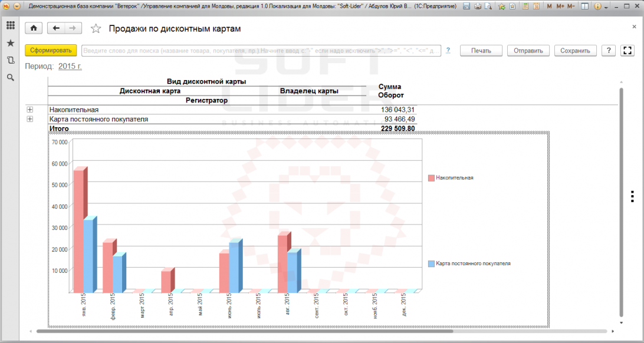Click the print preview icon in title bar
Viewport: 644px width, 343px height.
(x=488, y=6)
